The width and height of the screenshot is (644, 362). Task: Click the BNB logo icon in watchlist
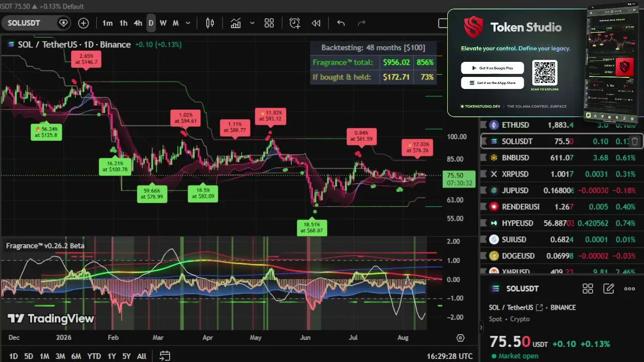click(494, 157)
